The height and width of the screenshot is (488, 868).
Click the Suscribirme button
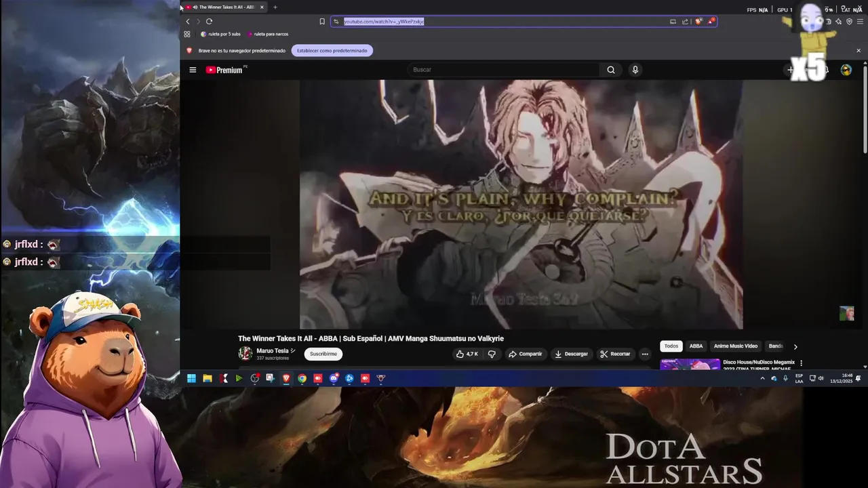pyautogui.click(x=323, y=354)
